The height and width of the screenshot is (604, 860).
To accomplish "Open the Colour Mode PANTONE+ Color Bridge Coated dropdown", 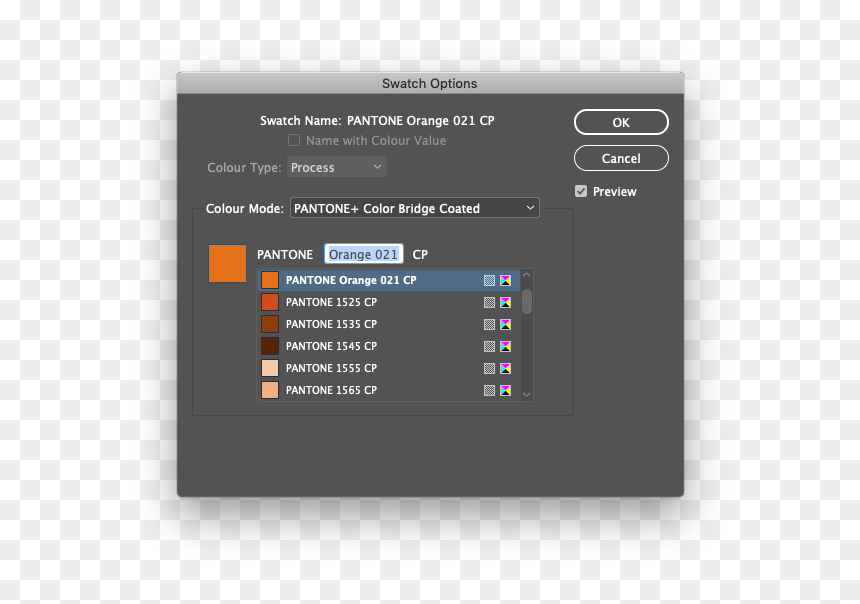I will [415, 208].
